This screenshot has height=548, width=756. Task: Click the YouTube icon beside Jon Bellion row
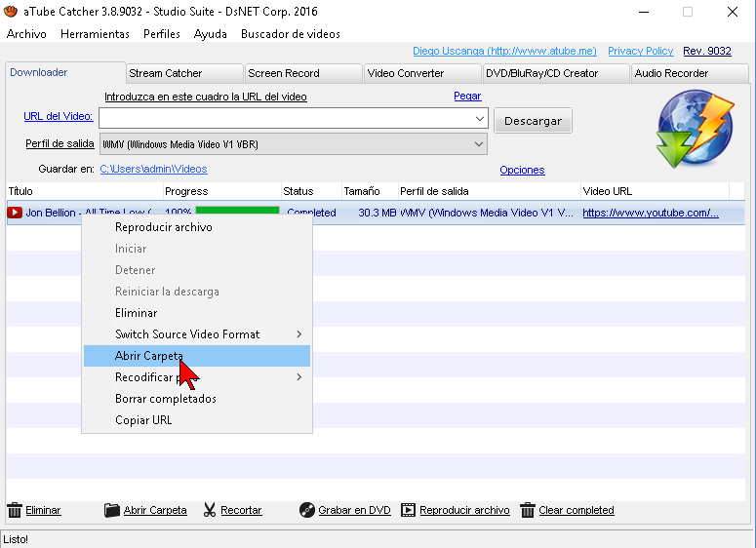pos(15,213)
